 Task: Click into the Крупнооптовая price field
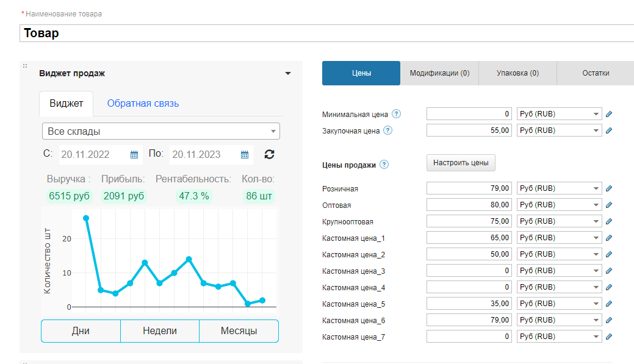[469, 221]
